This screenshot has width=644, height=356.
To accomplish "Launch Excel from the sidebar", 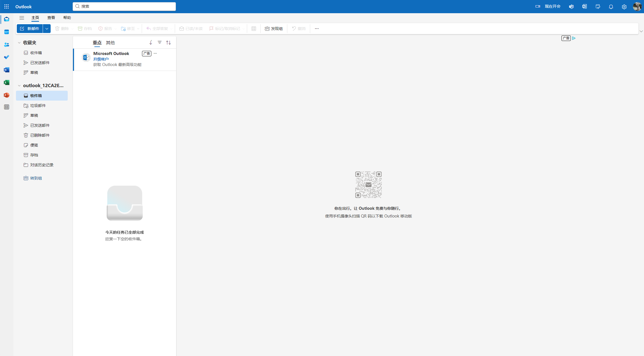I will point(7,82).
